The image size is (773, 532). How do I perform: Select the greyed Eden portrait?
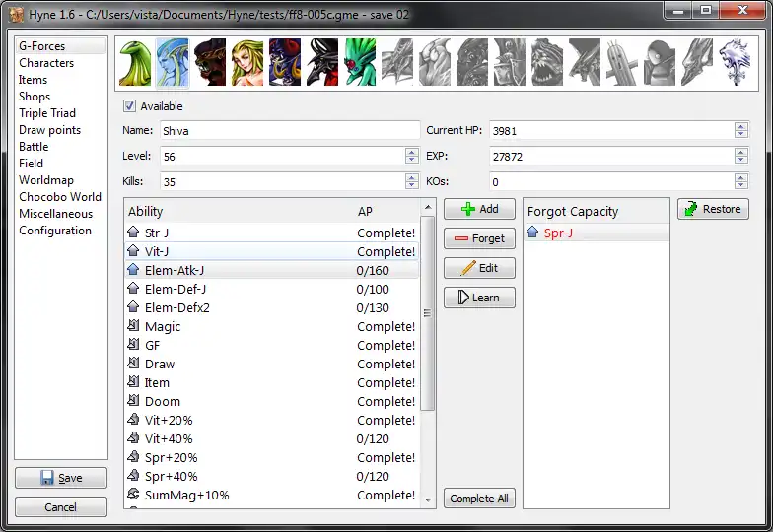click(x=697, y=63)
